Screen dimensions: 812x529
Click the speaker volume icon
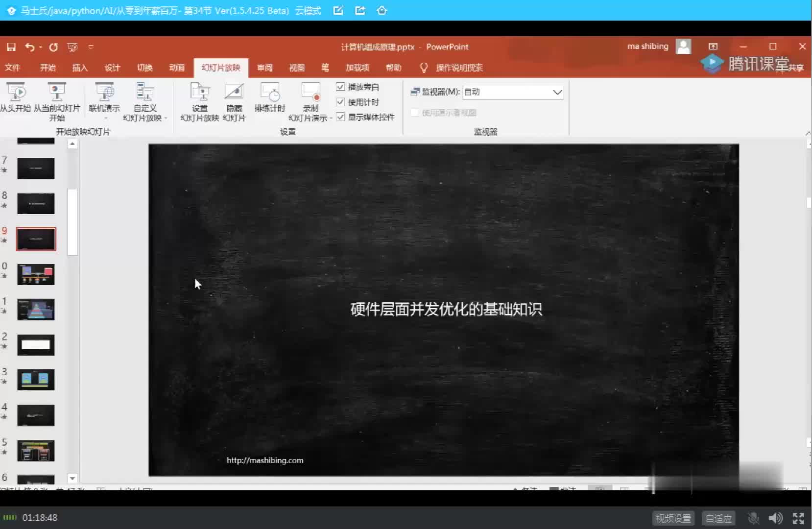pyautogui.click(x=775, y=518)
